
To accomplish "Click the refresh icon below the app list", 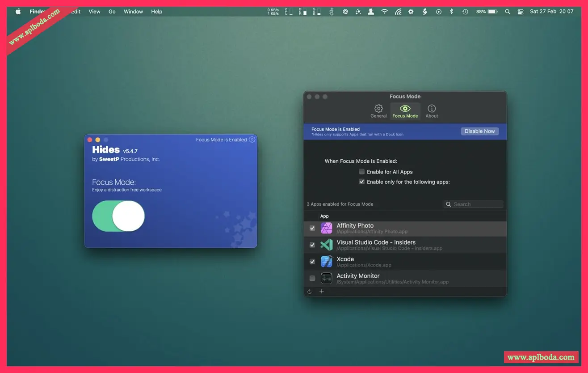I will click(309, 292).
